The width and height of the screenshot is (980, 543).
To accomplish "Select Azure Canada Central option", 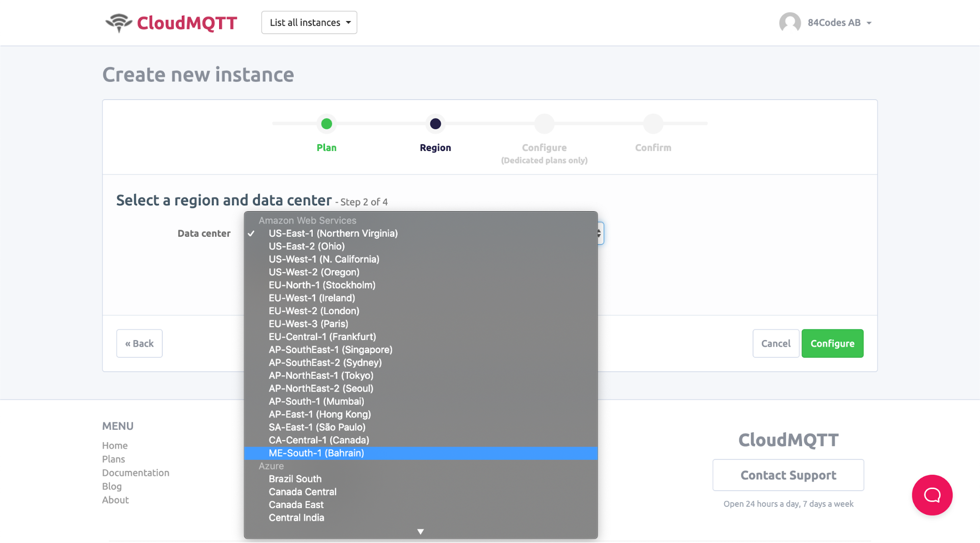I will click(x=421, y=492).
